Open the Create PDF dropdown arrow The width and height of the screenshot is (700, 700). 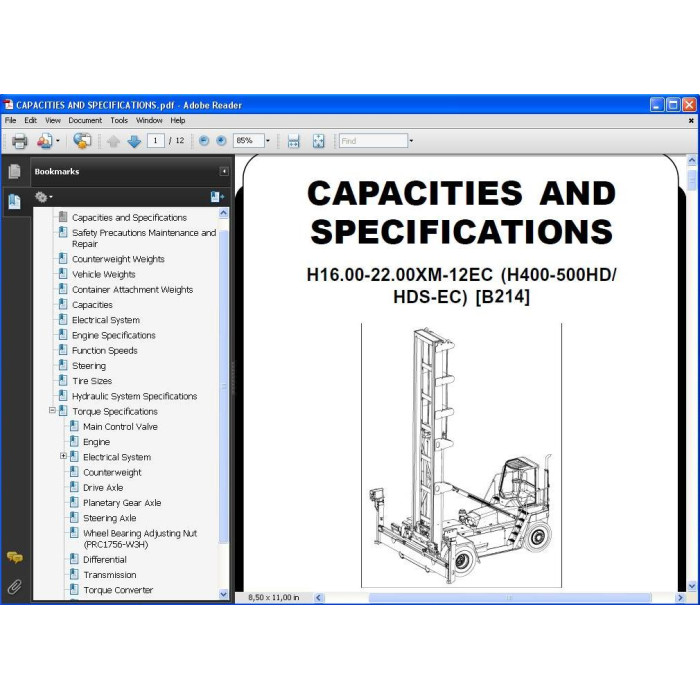[x=58, y=141]
